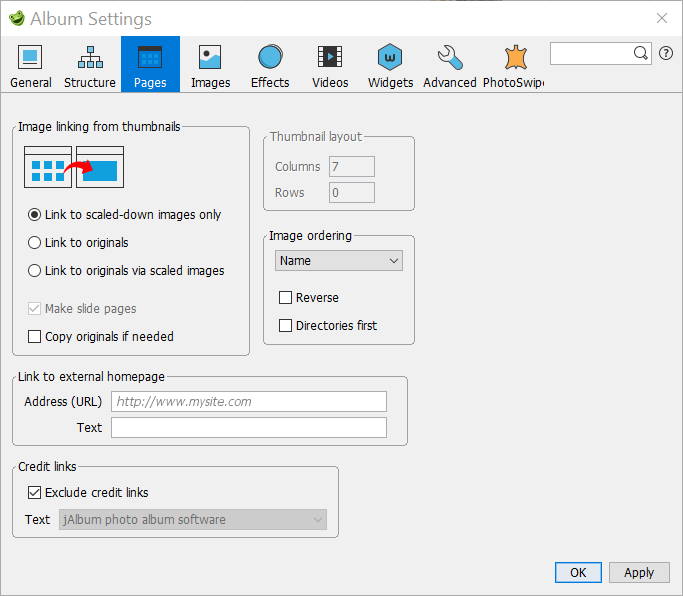The height and width of the screenshot is (596, 683).
Task: Toggle the Reverse ordering checkbox
Action: point(286,298)
